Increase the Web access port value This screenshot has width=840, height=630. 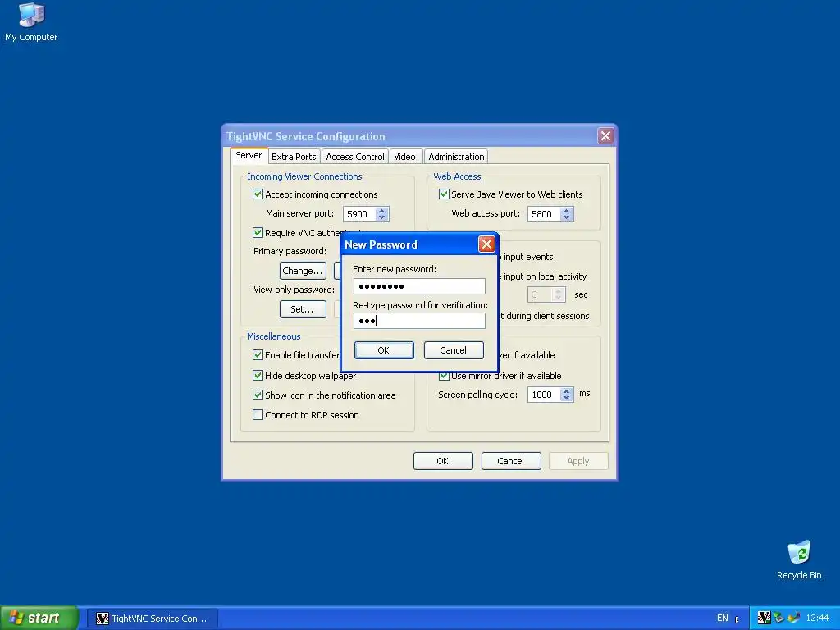tap(567, 211)
